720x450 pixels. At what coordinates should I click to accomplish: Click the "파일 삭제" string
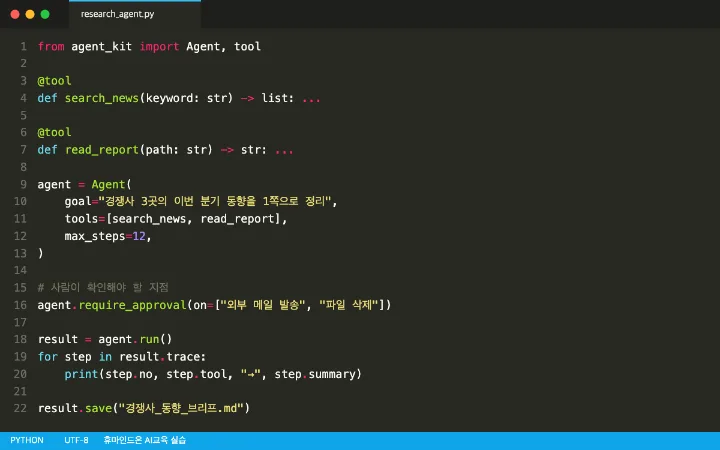pyautogui.click(x=349, y=305)
